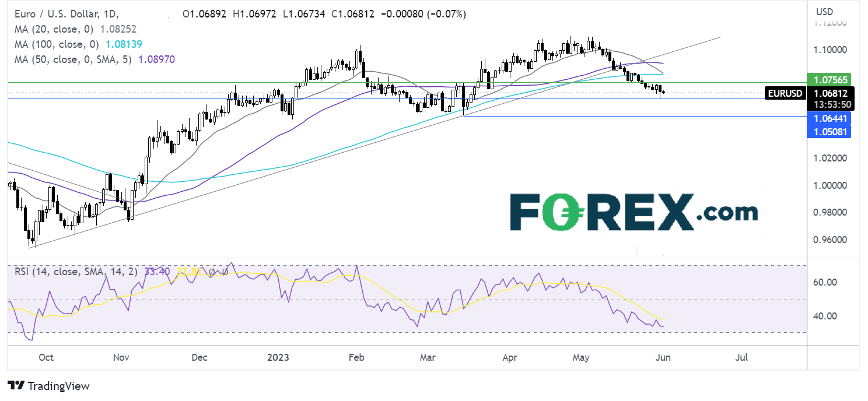
Task: Click the 2023 date axis label
Action: 278,357
